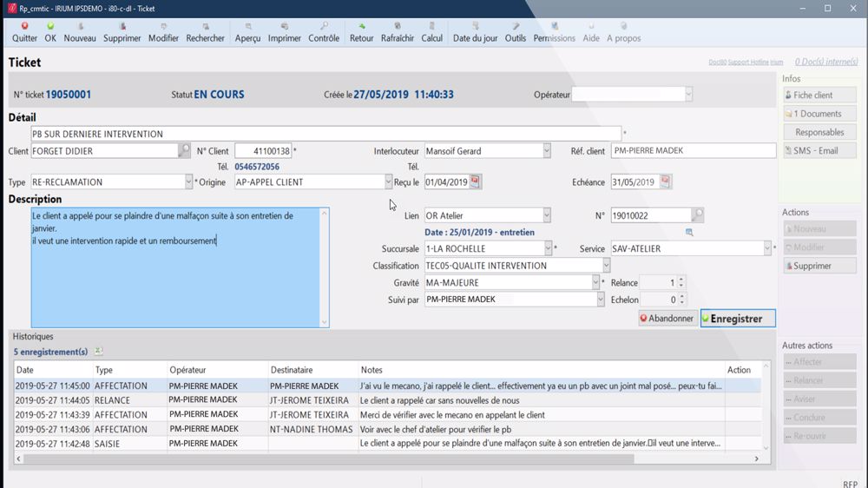Open the Permissions toolbar item
The image size is (868, 488).
554,33
